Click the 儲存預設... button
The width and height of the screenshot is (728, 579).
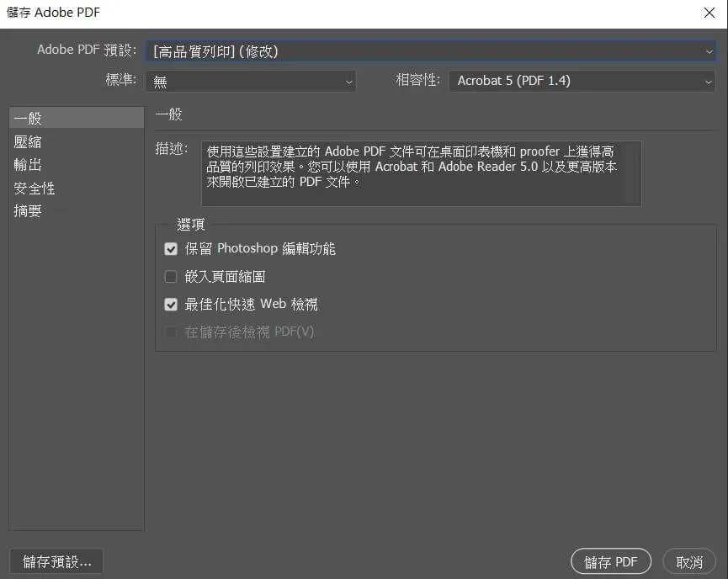56,562
